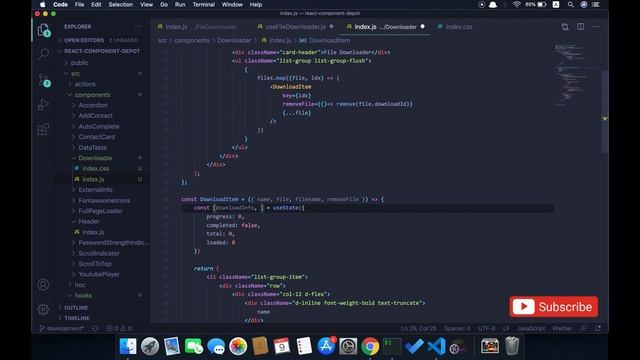Expand the Timeline section
640x360 pixels.
tap(77, 318)
